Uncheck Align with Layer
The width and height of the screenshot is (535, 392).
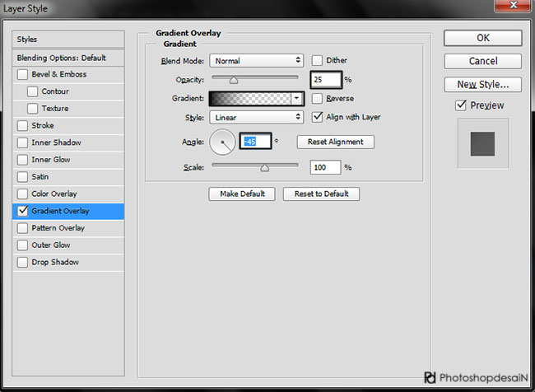tap(318, 117)
